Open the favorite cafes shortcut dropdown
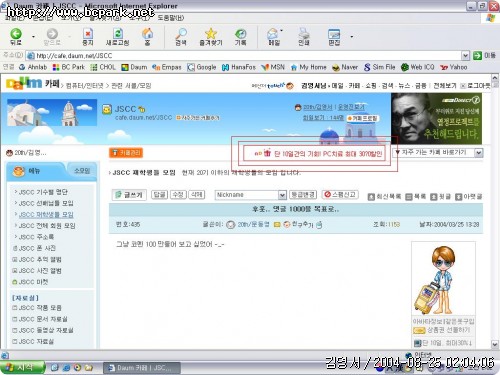Viewport: 500px width, 375px height. point(479,153)
